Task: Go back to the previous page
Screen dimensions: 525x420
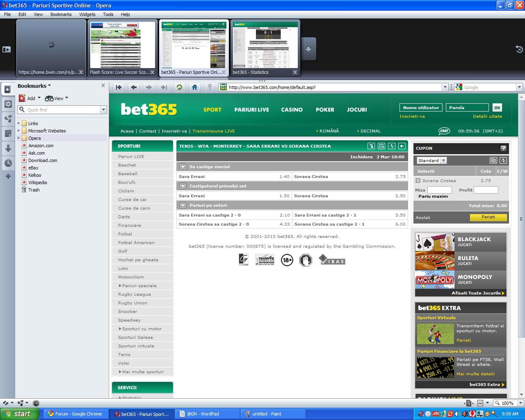Action: coord(134,87)
